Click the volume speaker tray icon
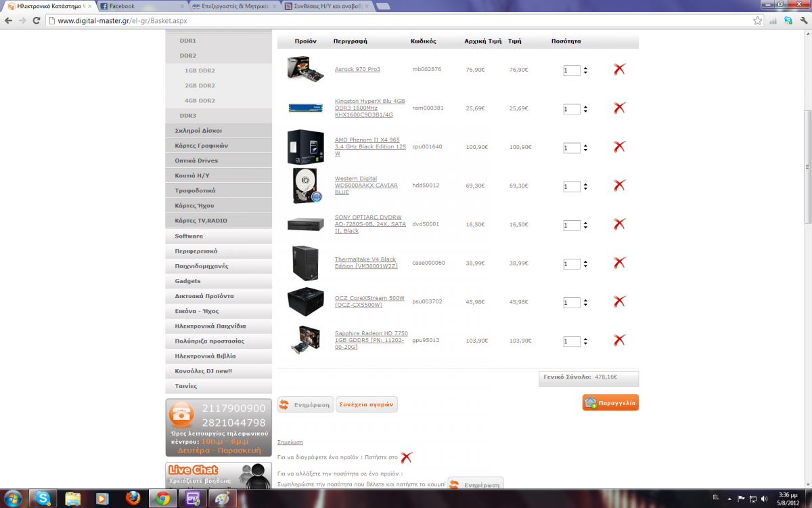The height and width of the screenshot is (508, 812). point(764,498)
